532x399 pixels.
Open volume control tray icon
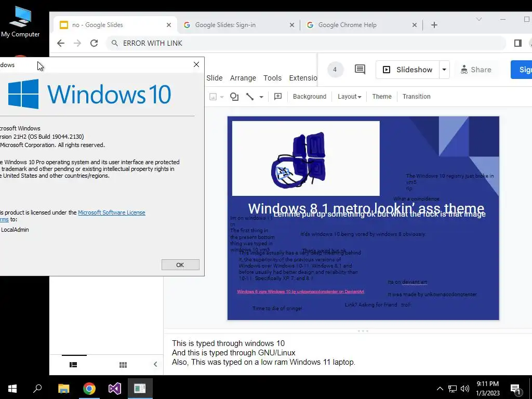465,389
